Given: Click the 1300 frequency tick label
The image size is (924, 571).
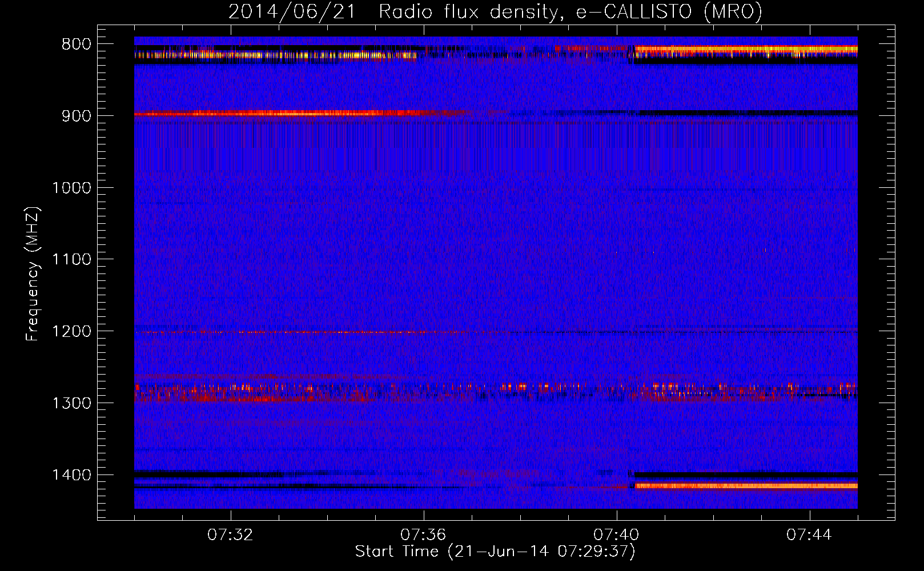Looking at the screenshot, I should [71, 403].
